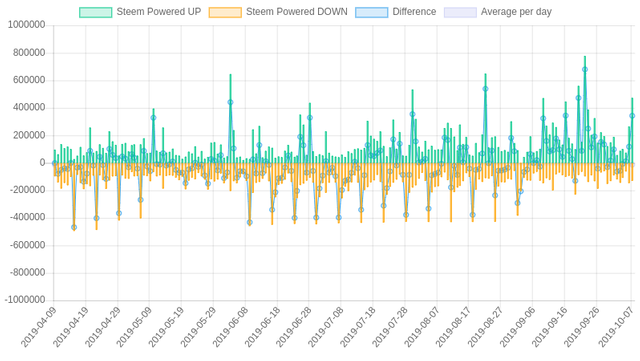Click the x-axis date 2019-09-06
Screen dimensions: 640x361
click(518, 327)
